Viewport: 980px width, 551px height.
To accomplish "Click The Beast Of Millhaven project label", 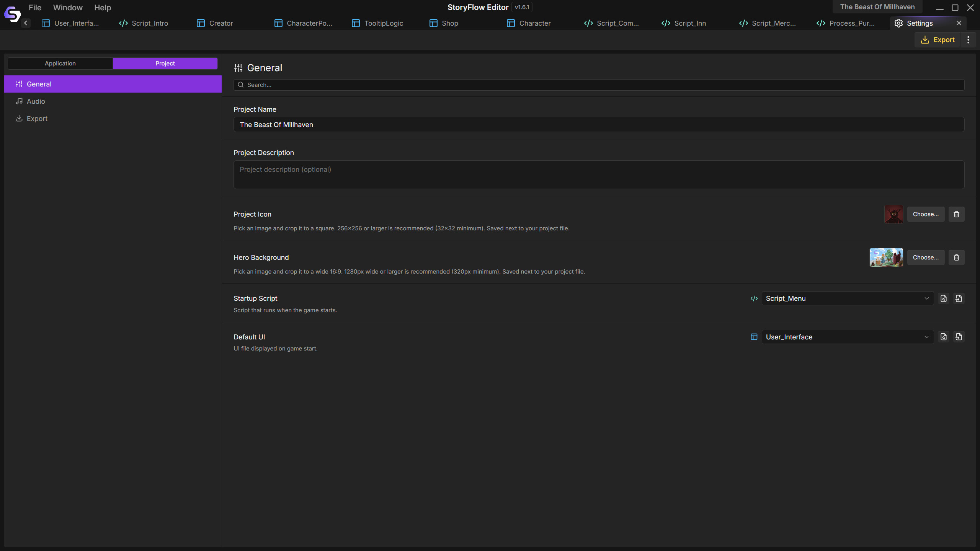I will click(x=877, y=7).
